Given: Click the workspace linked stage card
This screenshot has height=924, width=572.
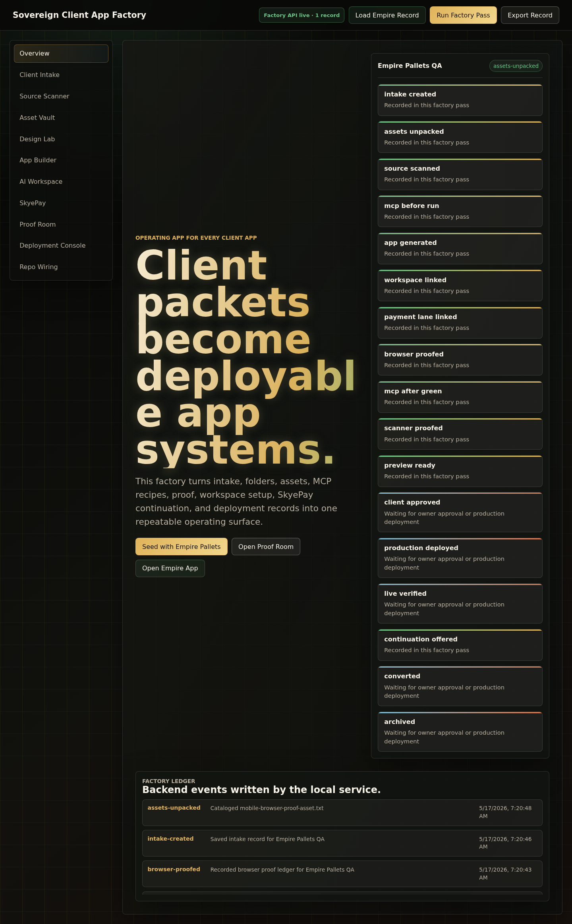Looking at the screenshot, I should [x=460, y=286].
